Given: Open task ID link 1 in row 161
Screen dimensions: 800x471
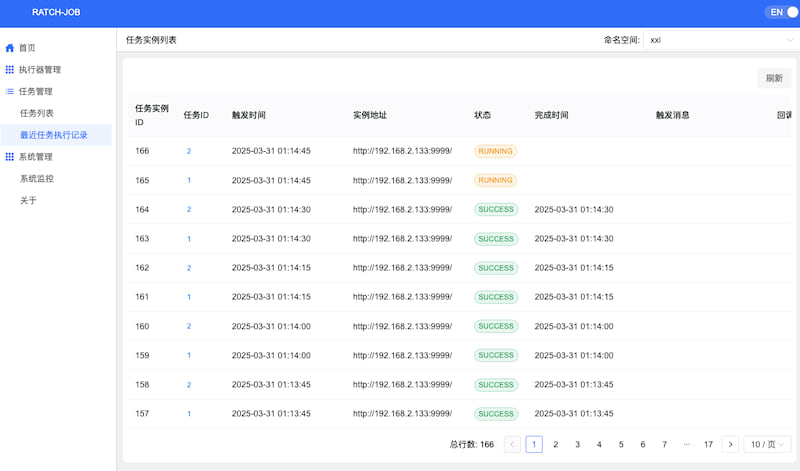Looking at the screenshot, I should pos(189,297).
